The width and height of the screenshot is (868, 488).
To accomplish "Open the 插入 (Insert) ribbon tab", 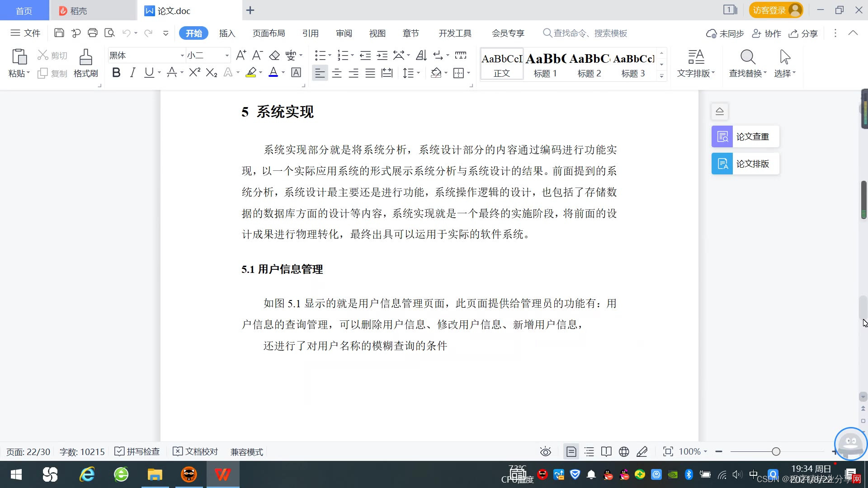I will tap(227, 33).
